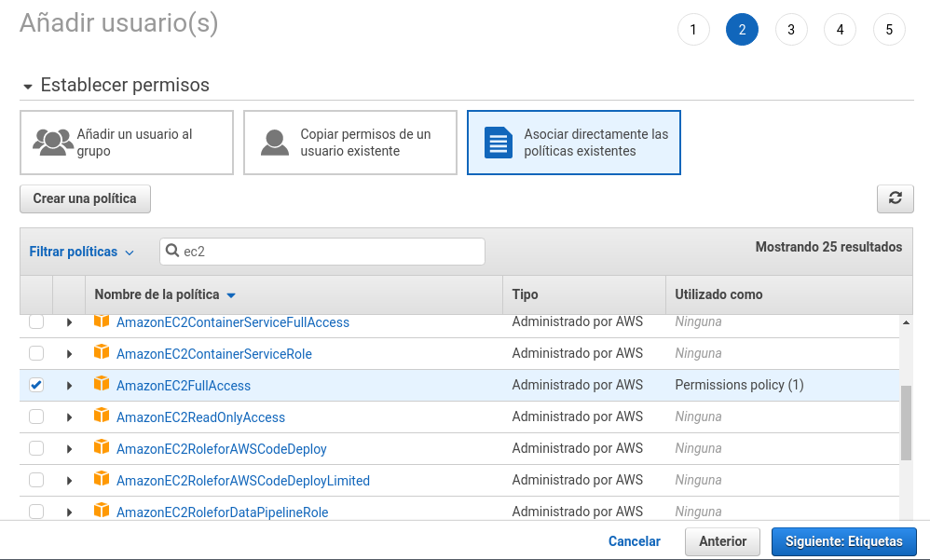Screen dimensions: 930x560
Task: Uncheck the AmazonEC2FullAccess policy checkbox
Action: [x=36, y=385]
